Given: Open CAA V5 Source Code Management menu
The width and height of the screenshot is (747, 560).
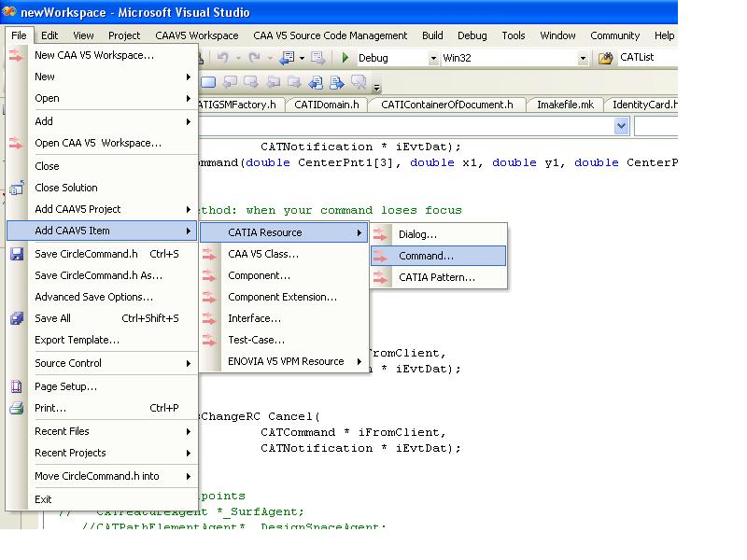Looking at the screenshot, I should click(331, 35).
